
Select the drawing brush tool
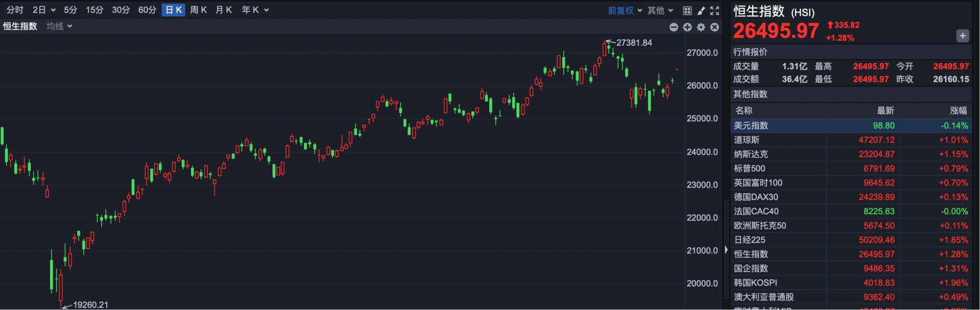tap(701, 10)
